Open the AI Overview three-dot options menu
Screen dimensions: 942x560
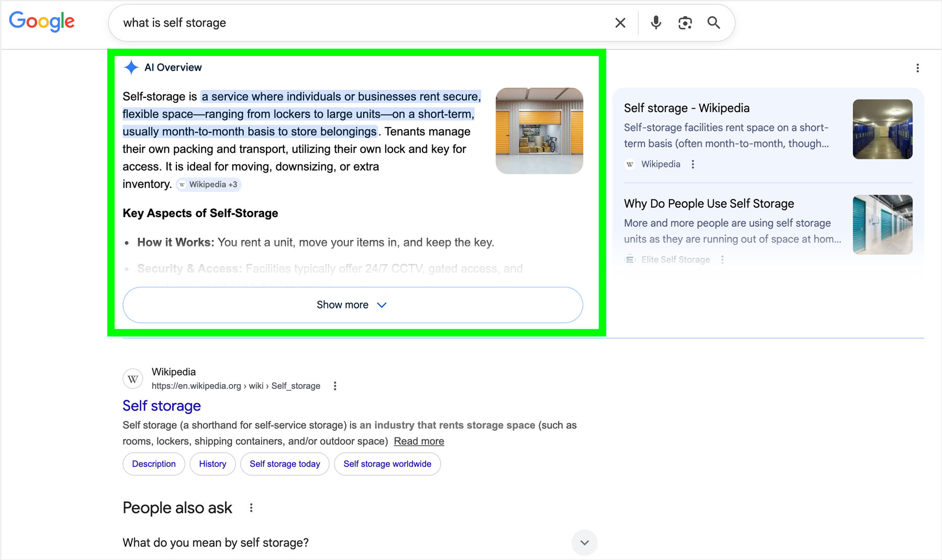(917, 67)
